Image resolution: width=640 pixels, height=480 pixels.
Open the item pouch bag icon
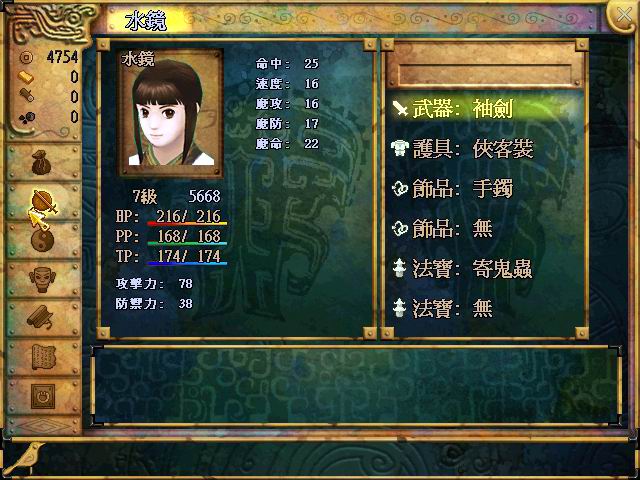(x=41, y=162)
